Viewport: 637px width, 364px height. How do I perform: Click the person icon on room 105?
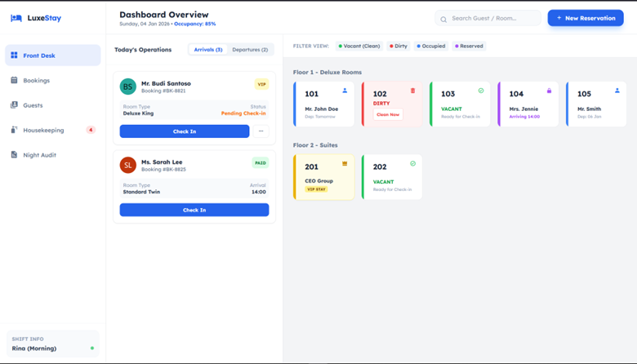617,91
